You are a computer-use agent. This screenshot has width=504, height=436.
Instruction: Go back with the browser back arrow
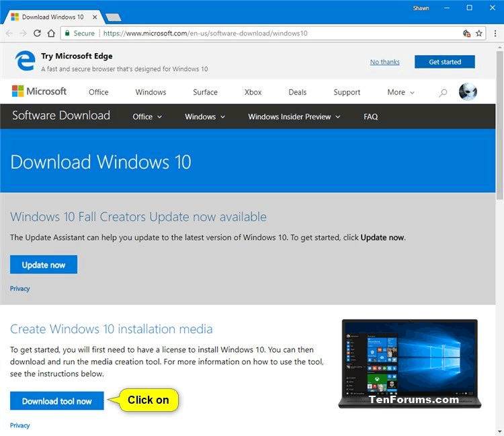pyautogui.click(x=9, y=34)
